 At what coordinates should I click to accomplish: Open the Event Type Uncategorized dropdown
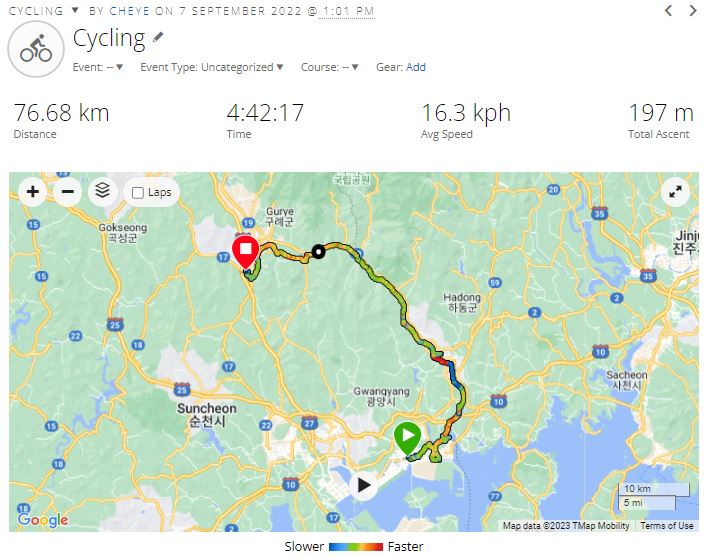click(212, 67)
